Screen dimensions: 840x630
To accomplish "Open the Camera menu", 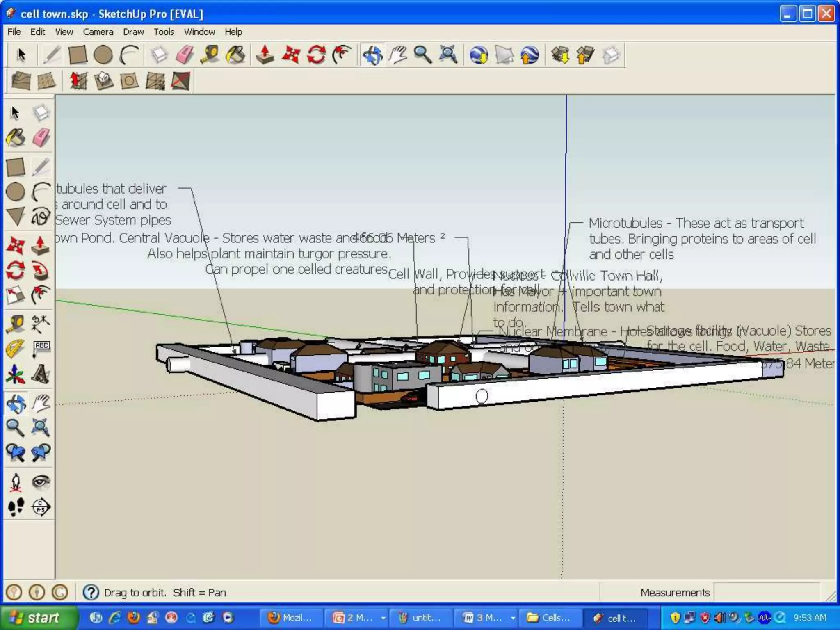I will coord(98,32).
